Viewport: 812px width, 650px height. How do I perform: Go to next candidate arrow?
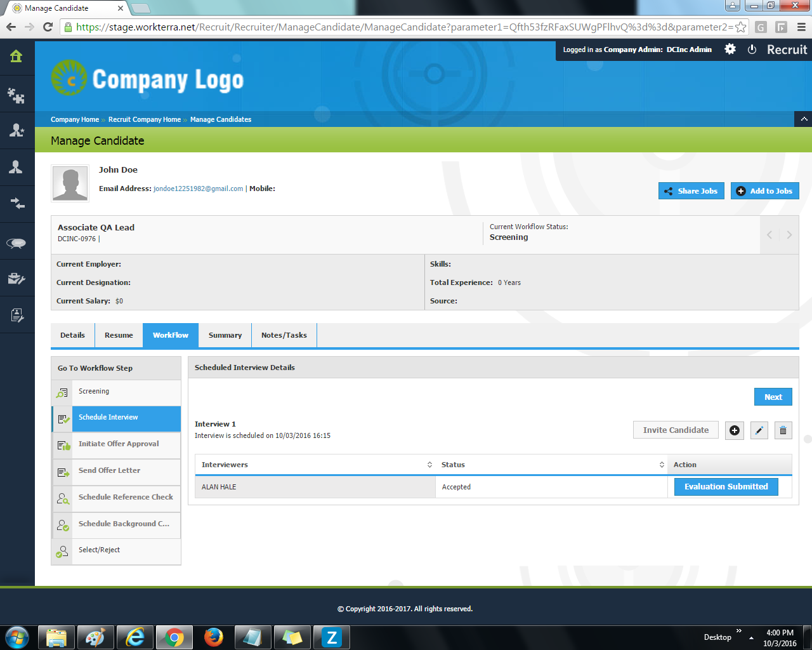point(789,235)
